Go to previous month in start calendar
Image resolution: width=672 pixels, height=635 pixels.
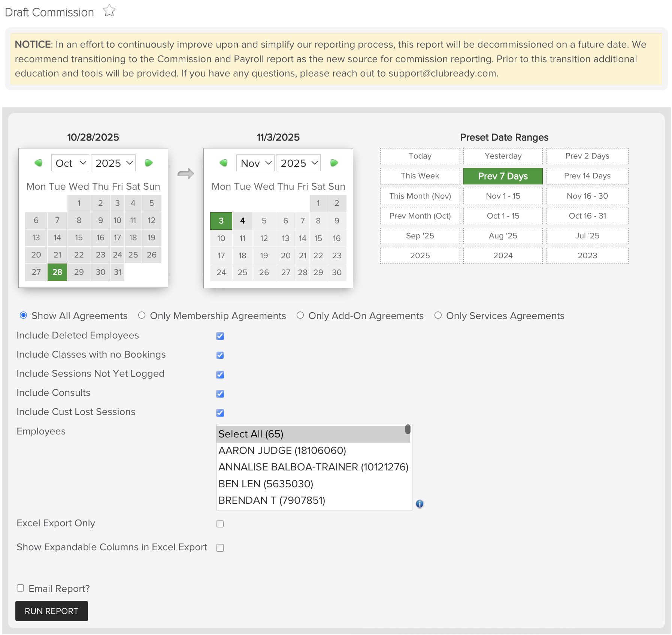tap(38, 163)
